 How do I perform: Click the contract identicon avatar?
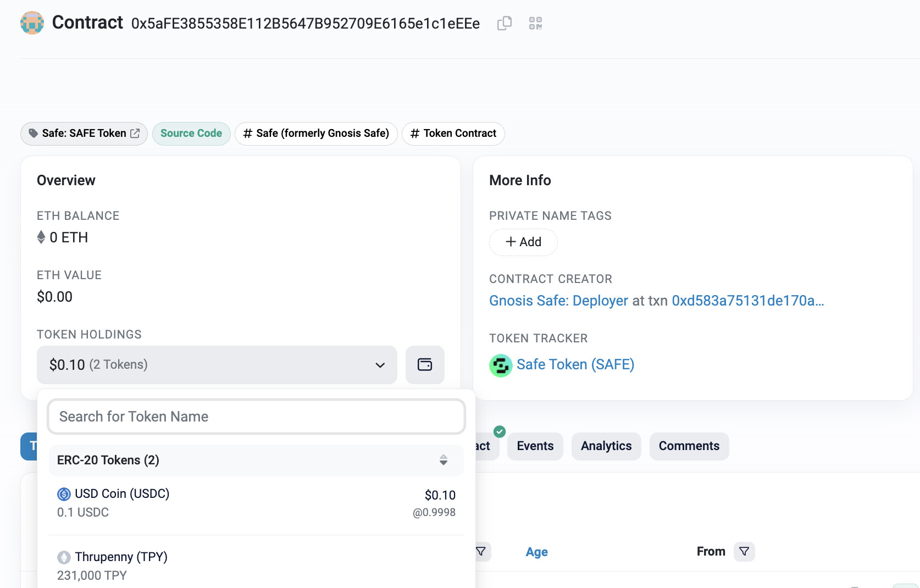(32, 23)
